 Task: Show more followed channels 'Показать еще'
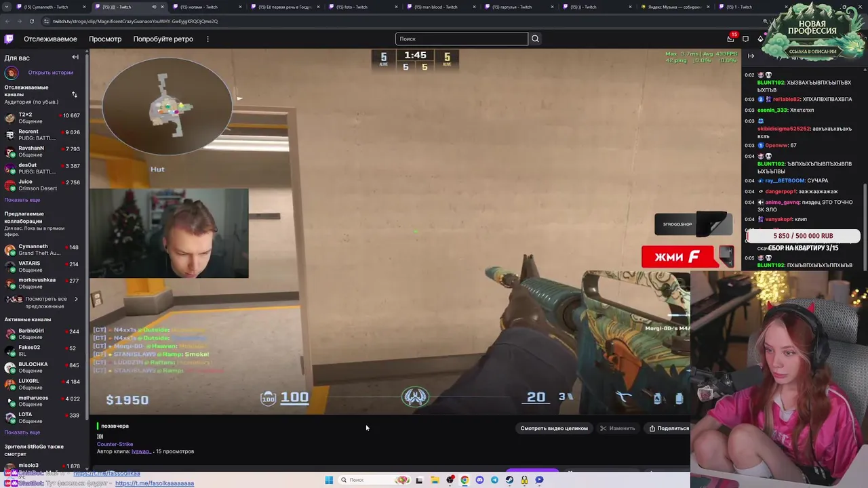[x=22, y=200]
